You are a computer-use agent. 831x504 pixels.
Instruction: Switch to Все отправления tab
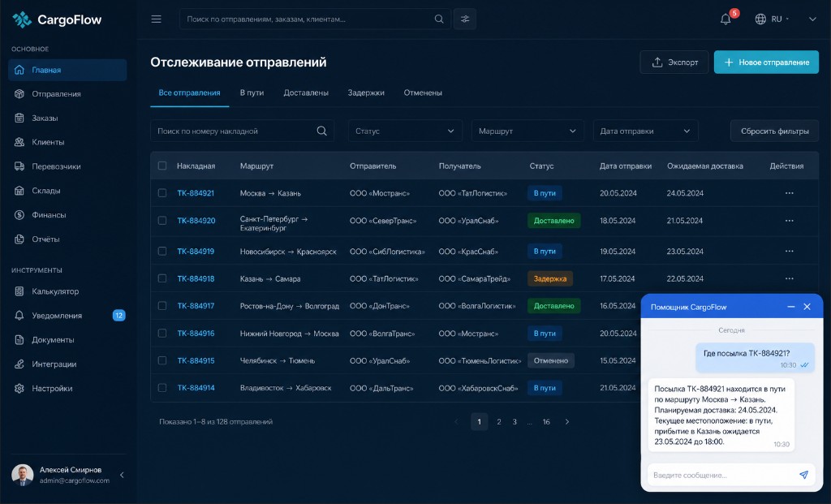point(189,93)
